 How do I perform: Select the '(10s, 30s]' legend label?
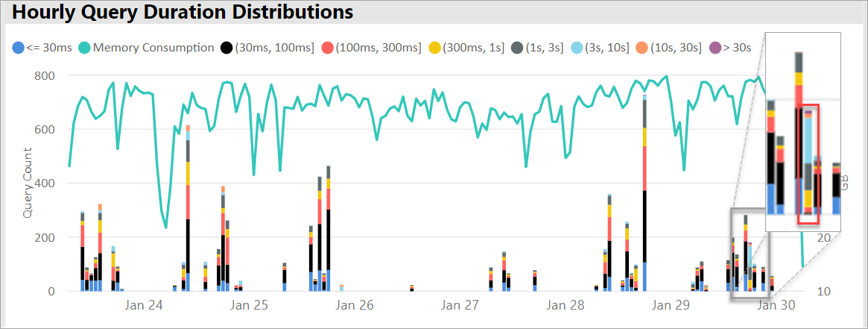coord(677,48)
